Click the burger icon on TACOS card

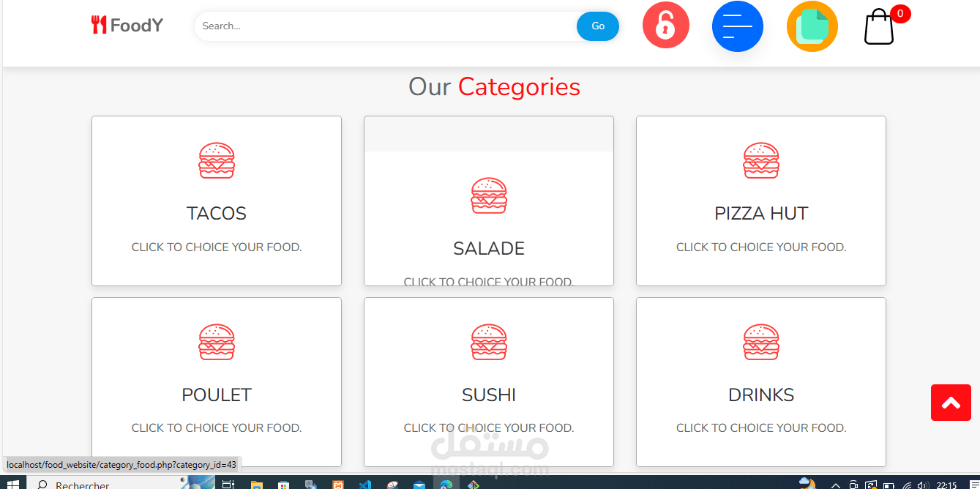tap(217, 160)
